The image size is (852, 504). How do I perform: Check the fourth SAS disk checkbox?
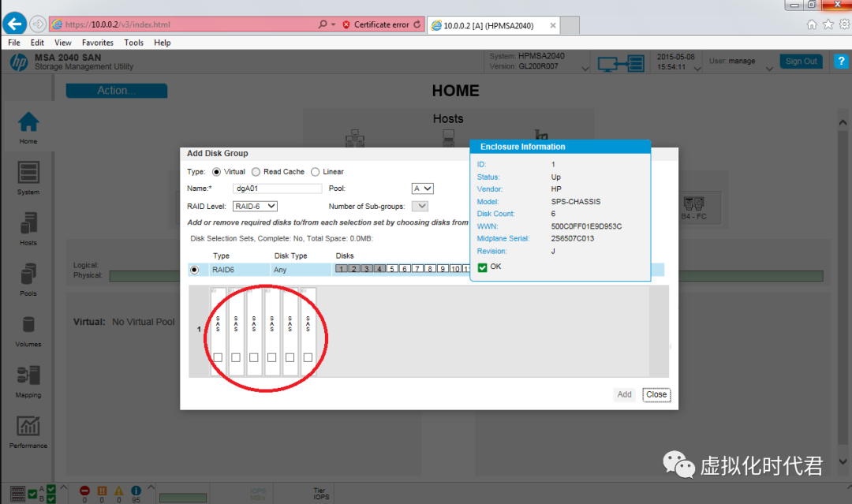(271, 357)
